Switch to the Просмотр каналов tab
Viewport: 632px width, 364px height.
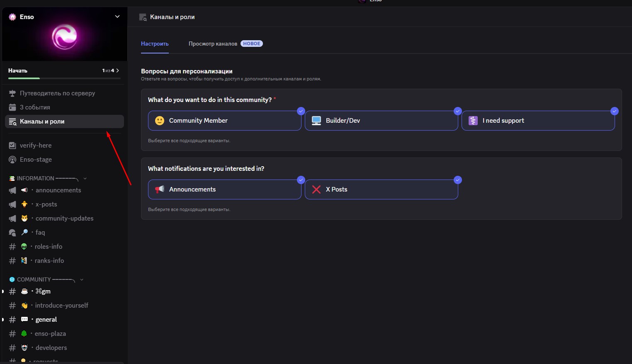click(x=213, y=44)
